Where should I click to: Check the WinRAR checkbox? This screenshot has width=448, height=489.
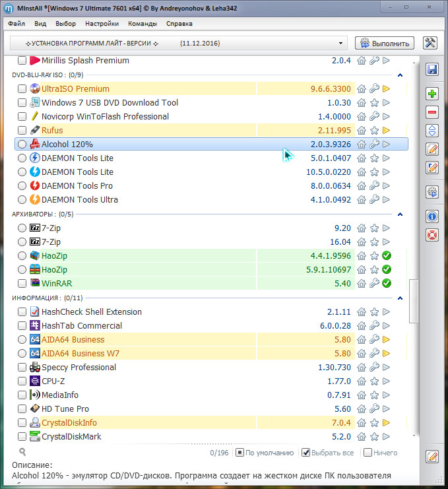[22, 283]
